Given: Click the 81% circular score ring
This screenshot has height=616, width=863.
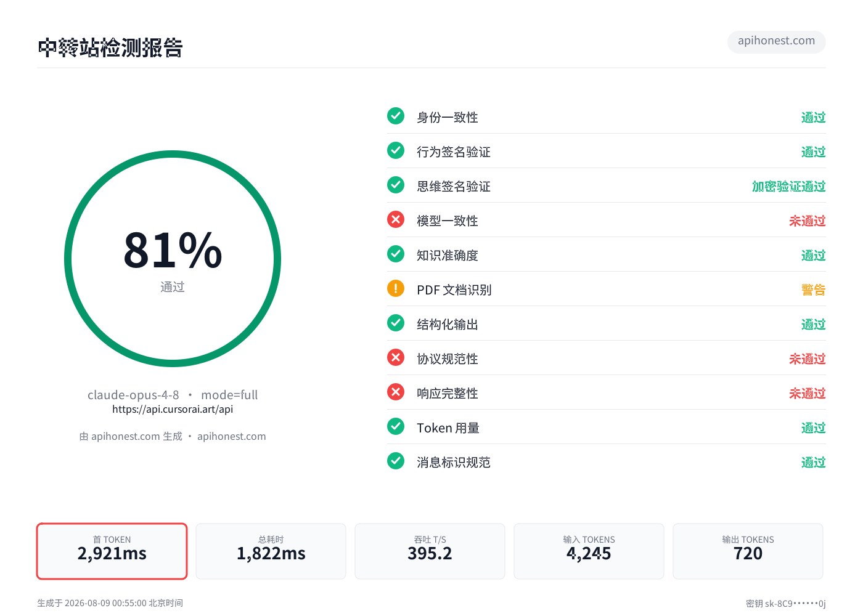Looking at the screenshot, I should (x=173, y=259).
